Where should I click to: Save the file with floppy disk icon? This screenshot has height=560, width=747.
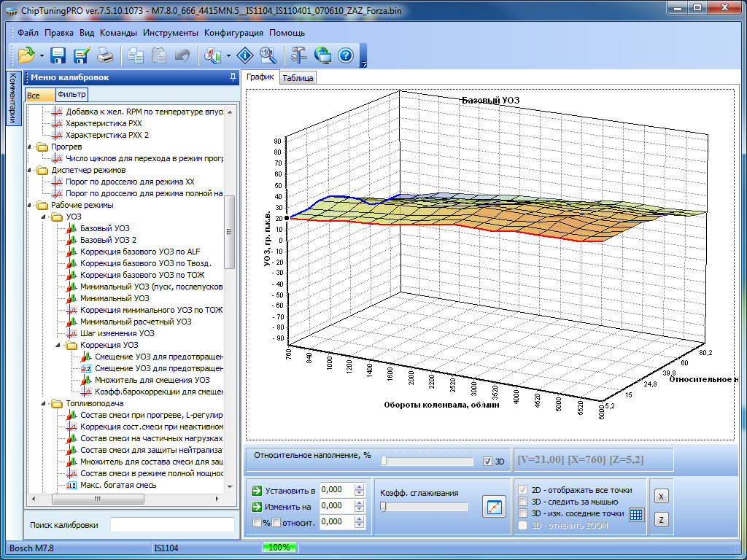click(58, 55)
